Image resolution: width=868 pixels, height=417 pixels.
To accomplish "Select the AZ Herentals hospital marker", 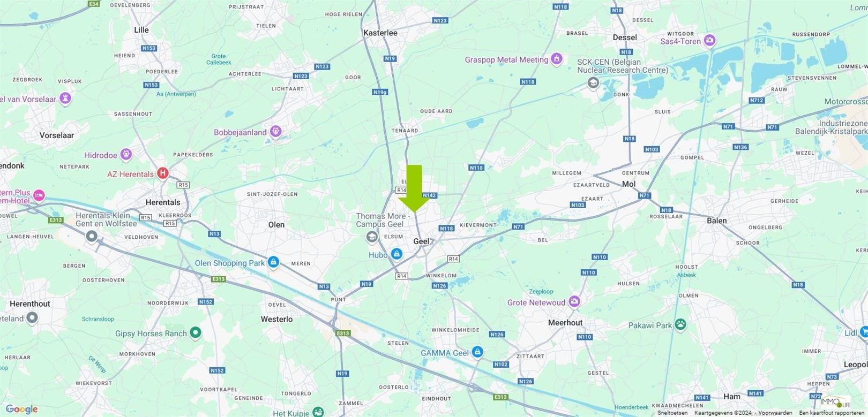I will [163, 173].
